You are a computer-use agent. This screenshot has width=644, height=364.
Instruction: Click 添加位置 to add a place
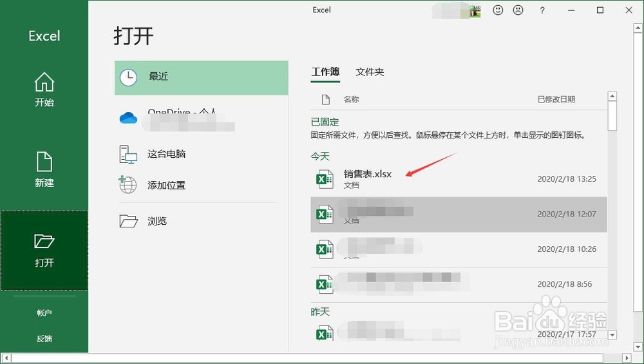201,186
